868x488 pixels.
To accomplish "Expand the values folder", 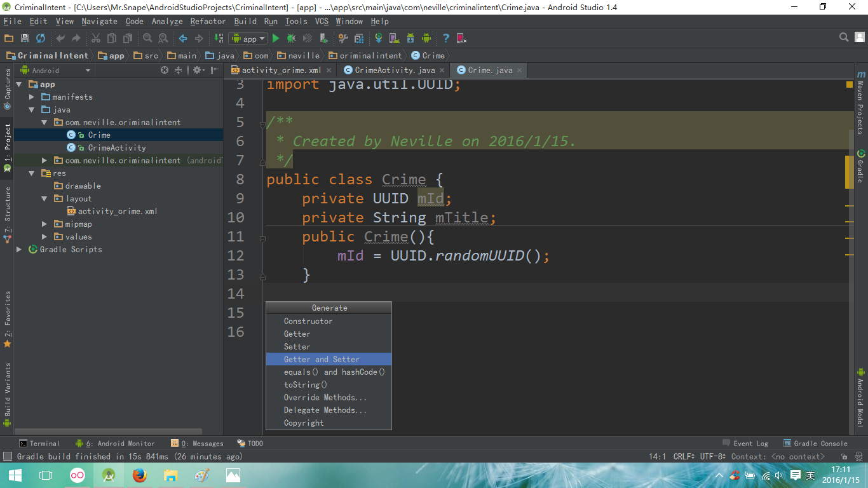I will (x=44, y=236).
